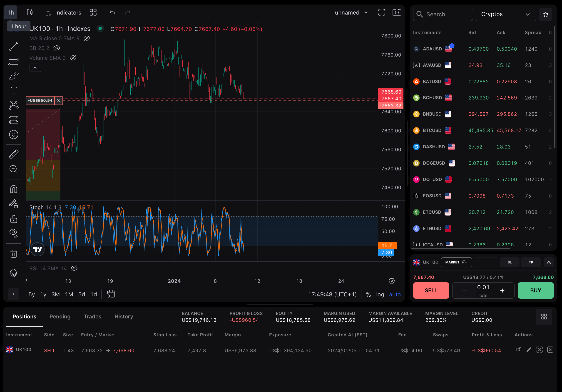The image size is (562, 392).
Task: Toggle visibility of RSI 14 indicator
Action: point(74,268)
